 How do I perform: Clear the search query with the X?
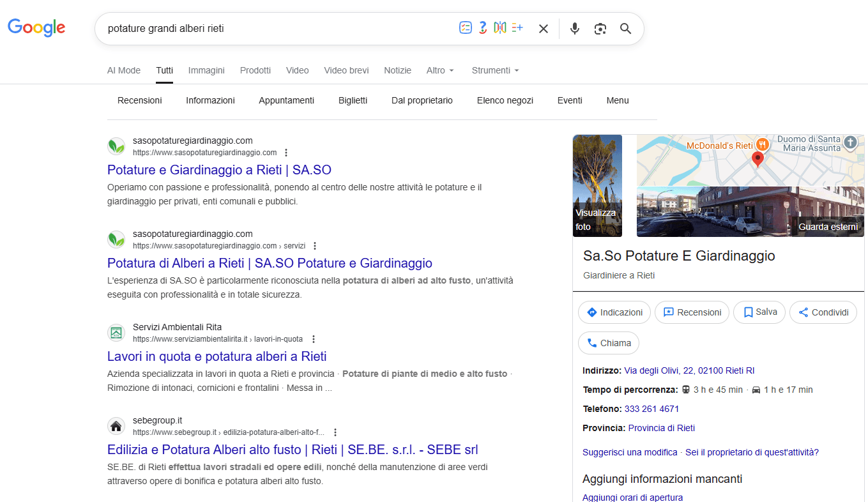[x=543, y=28]
